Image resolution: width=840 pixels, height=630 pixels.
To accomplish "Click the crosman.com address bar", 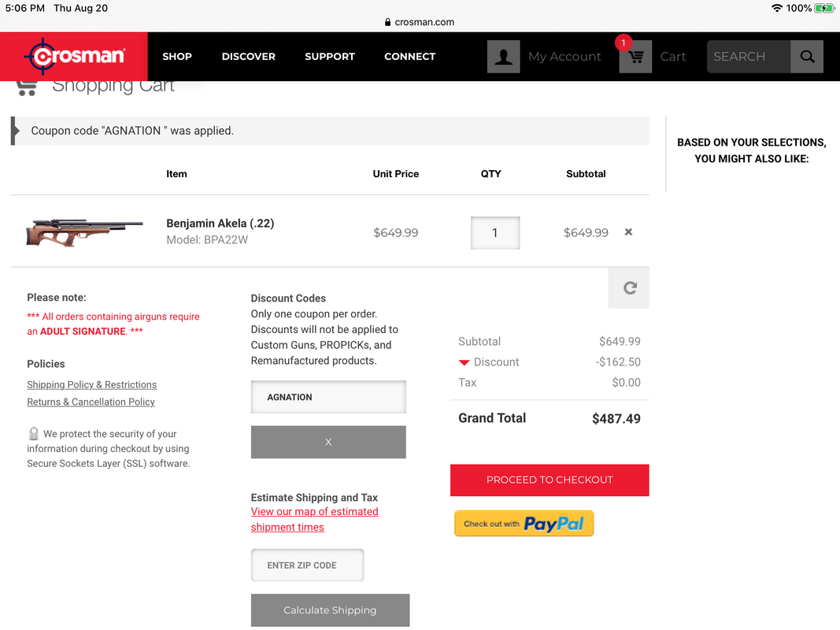I will click(x=420, y=22).
